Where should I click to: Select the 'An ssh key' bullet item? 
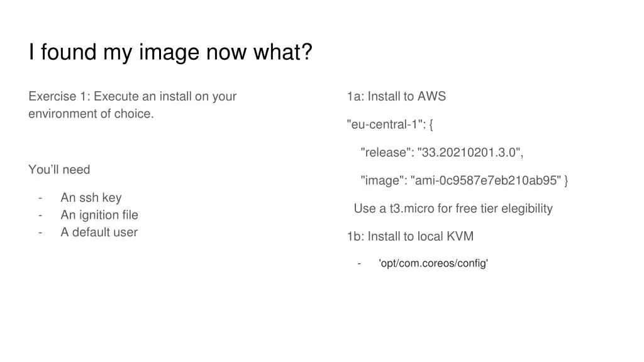click(91, 197)
